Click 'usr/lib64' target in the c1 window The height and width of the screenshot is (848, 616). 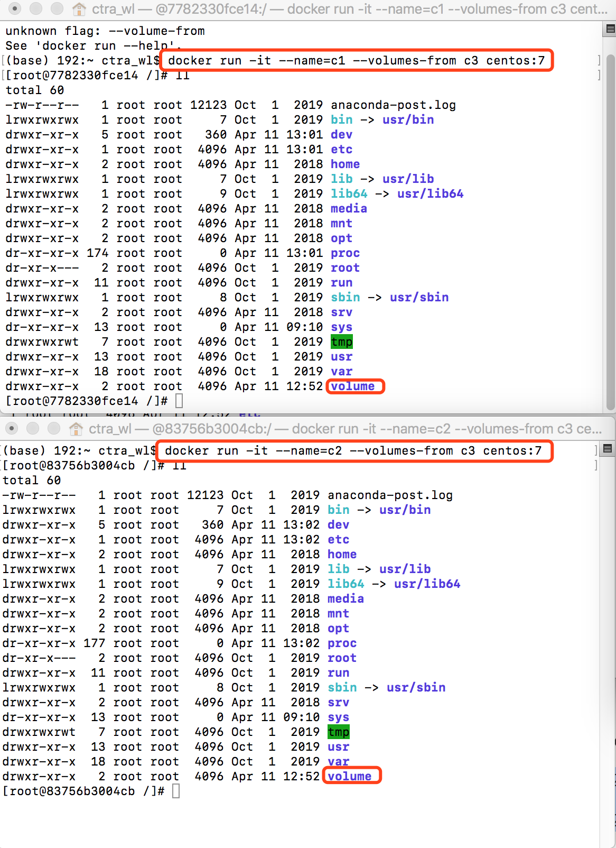coord(431,194)
